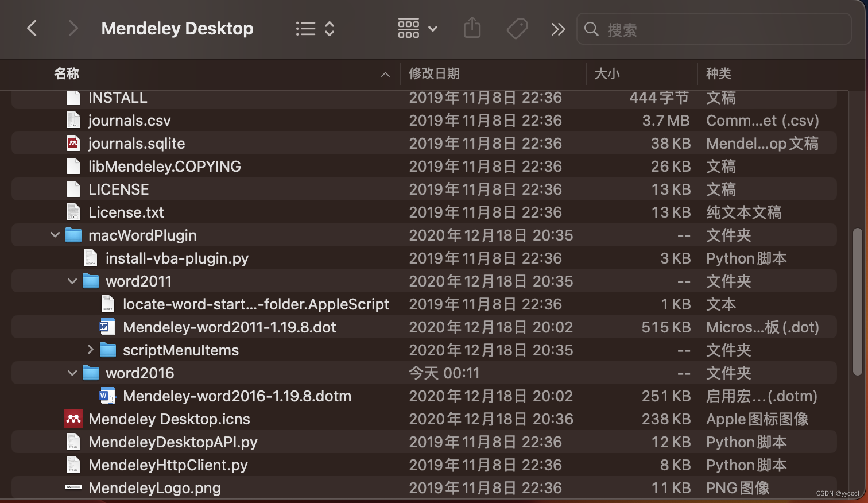Show more toolbar items via double chevron
The width and height of the screenshot is (868, 503).
point(558,29)
